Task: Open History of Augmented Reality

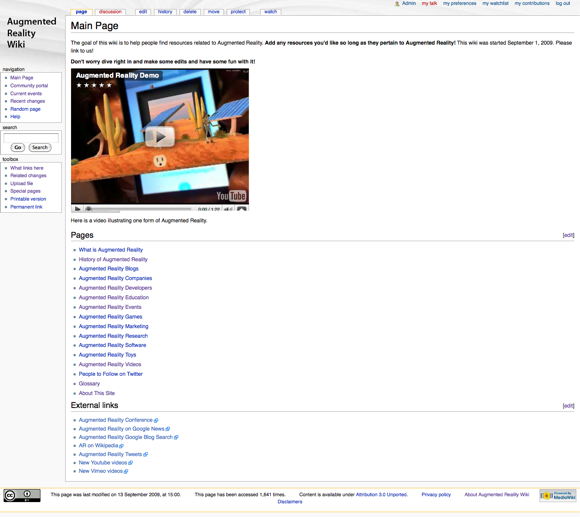Action: click(x=113, y=260)
